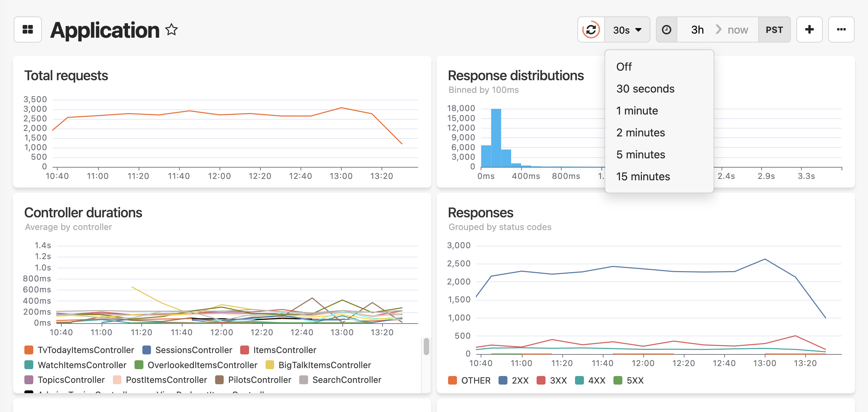Select Off in the refresh menu
The width and height of the screenshot is (868, 412).
(x=624, y=66)
